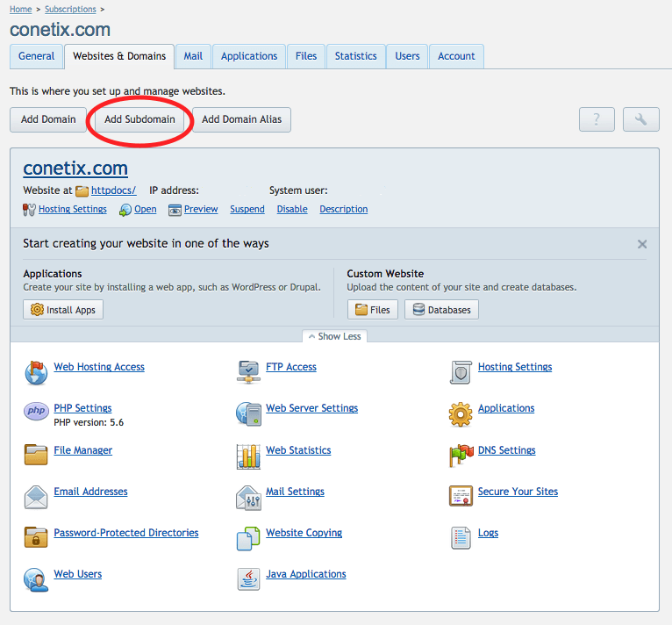Open the FTP Access link
This screenshot has height=625, width=672.
291,367
